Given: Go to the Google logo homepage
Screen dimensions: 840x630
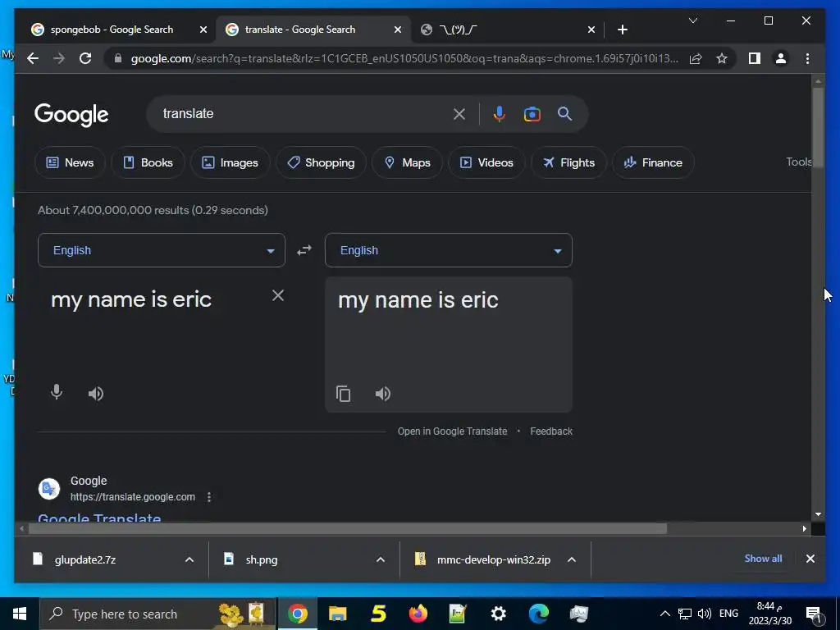Looking at the screenshot, I should [x=71, y=115].
